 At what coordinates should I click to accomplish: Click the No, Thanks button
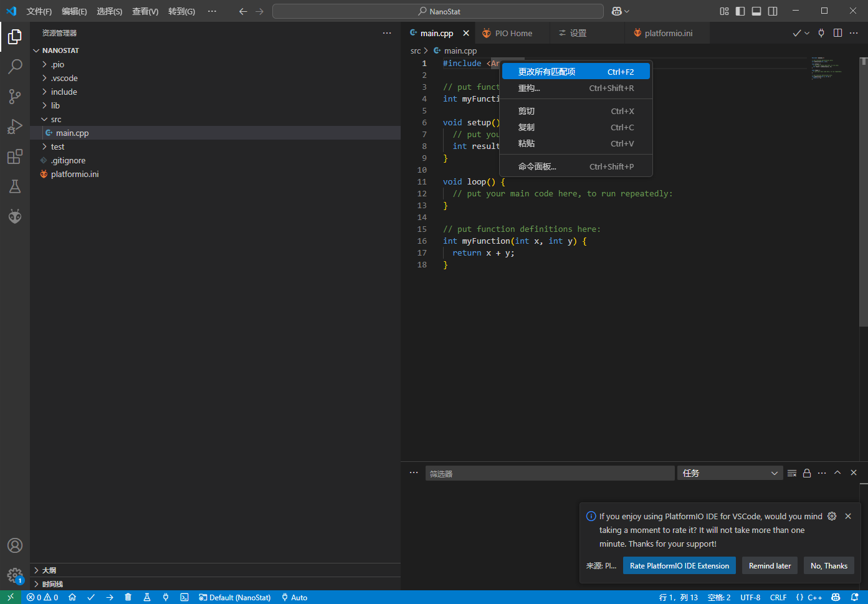(x=829, y=565)
